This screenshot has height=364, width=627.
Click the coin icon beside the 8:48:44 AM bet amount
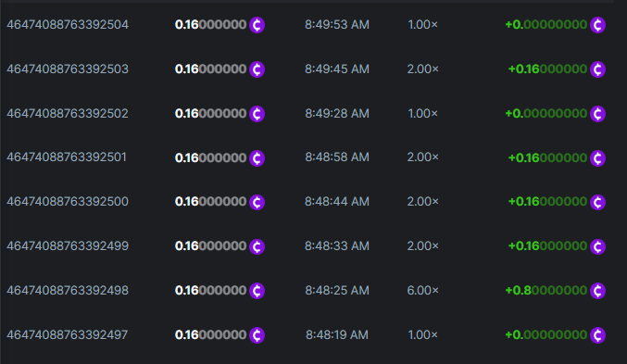pyautogui.click(x=257, y=202)
